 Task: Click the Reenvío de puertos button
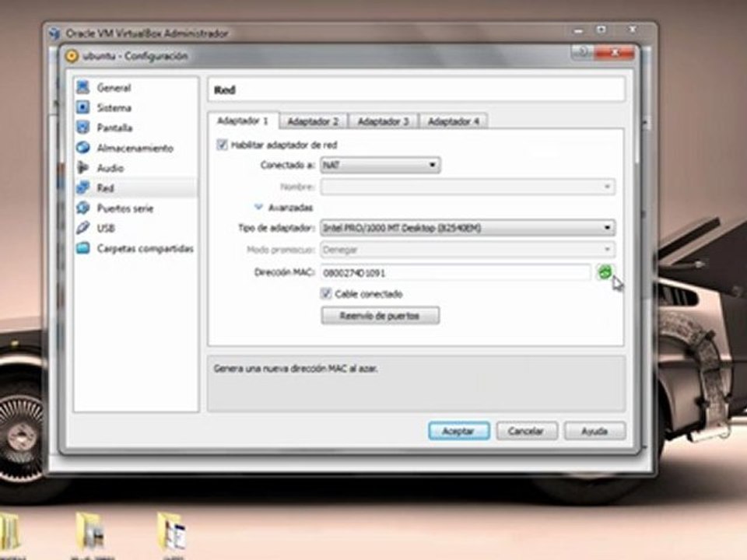pos(381,315)
